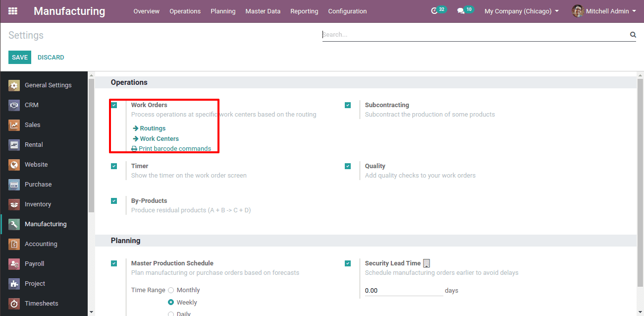Toggle the Subcontracting checkbox
This screenshot has height=316, width=644.
(348, 105)
